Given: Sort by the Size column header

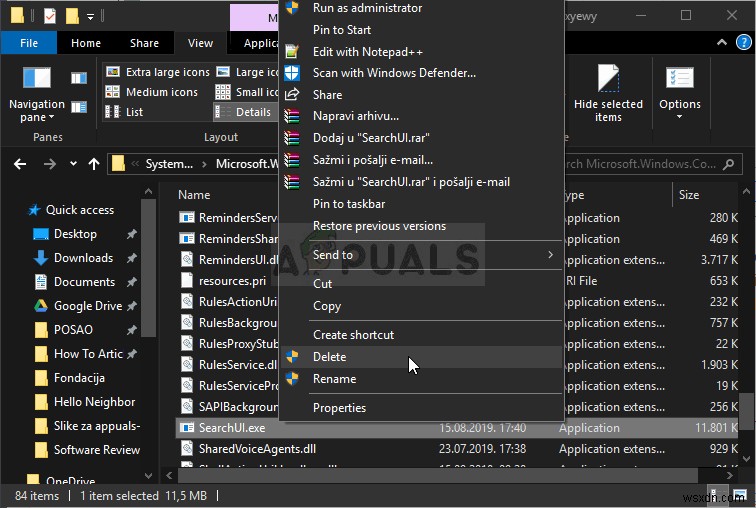Looking at the screenshot, I should click(x=689, y=195).
